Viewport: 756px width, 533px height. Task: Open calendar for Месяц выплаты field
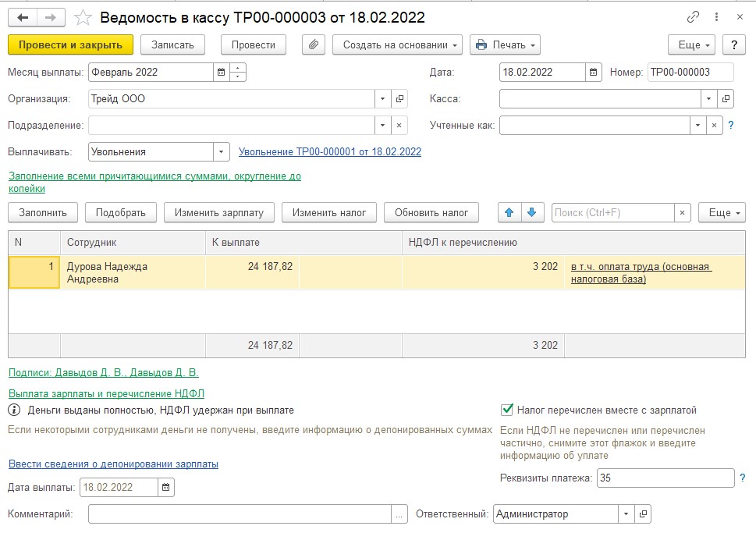(221, 73)
